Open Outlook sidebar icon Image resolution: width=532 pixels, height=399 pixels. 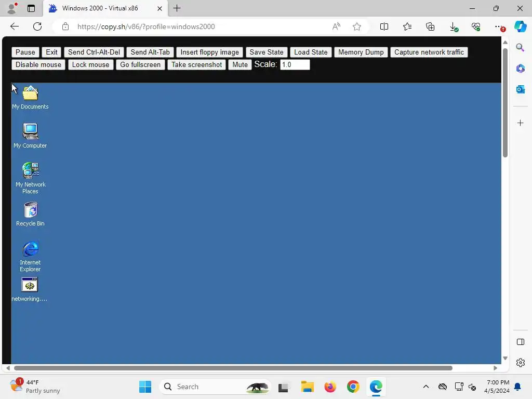tap(521, 89)
